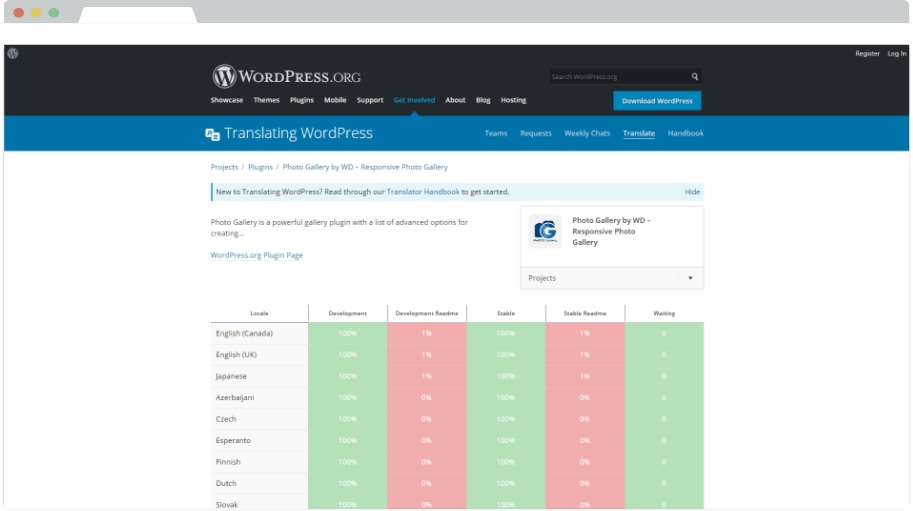Open the Hosting menu item
The height and width of the screenshot is (511, 913).
click(x=513, y=100)
